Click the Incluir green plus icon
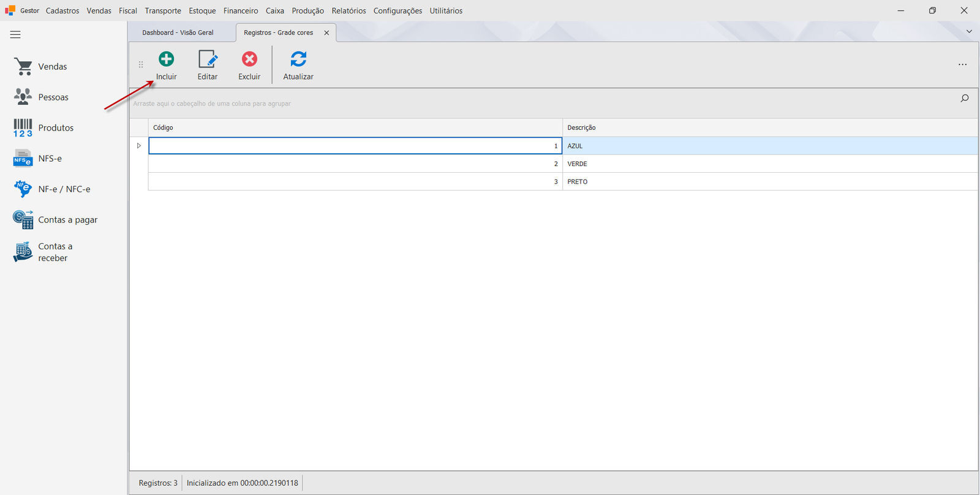Viewport: 980px width, 495px height. coord(166,59)
